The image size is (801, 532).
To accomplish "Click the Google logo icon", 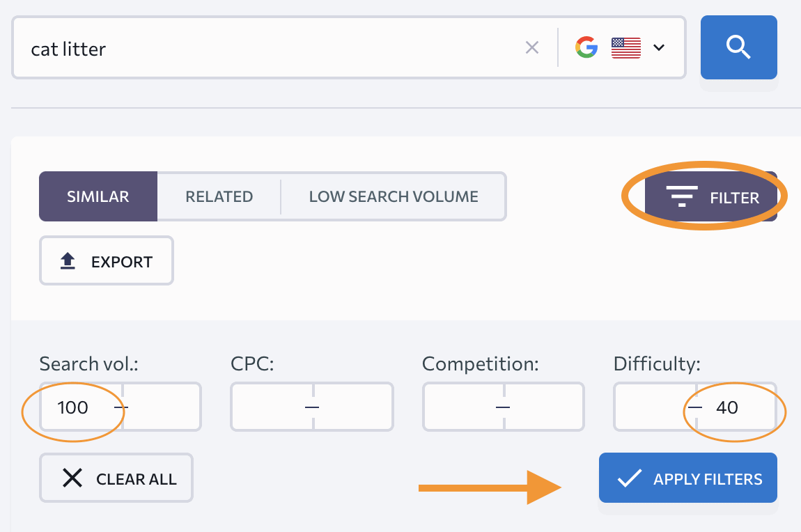I will coord(586,47).
